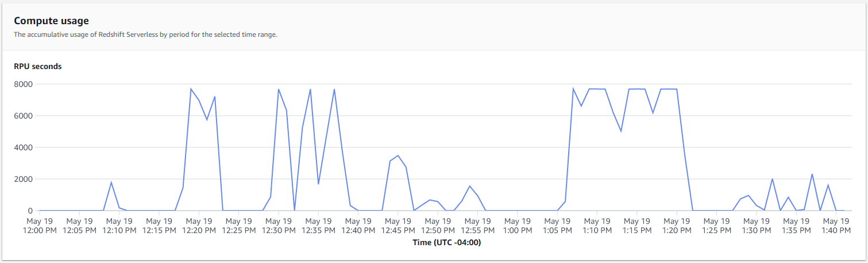
Task: Click the May 19 12:00 PM axis label
Action: pyautogui.click(x=40, y=226)
